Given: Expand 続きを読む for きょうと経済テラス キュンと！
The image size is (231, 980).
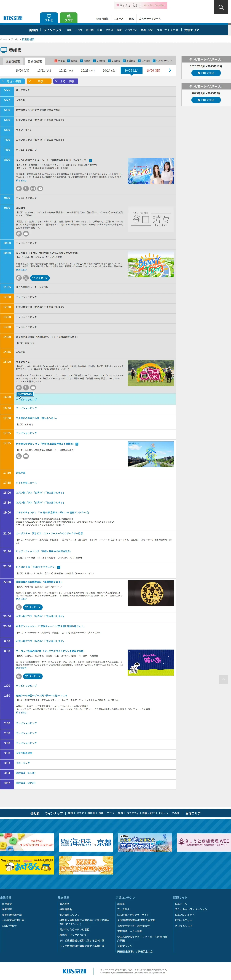Looking at the screenshot, I should tap(21, 180).
